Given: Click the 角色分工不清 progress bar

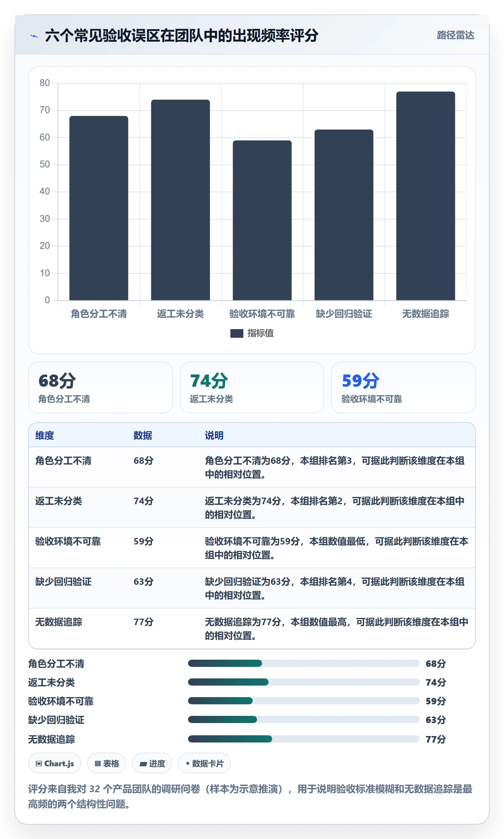Looking at the screenshot, I should coord(303,663).
